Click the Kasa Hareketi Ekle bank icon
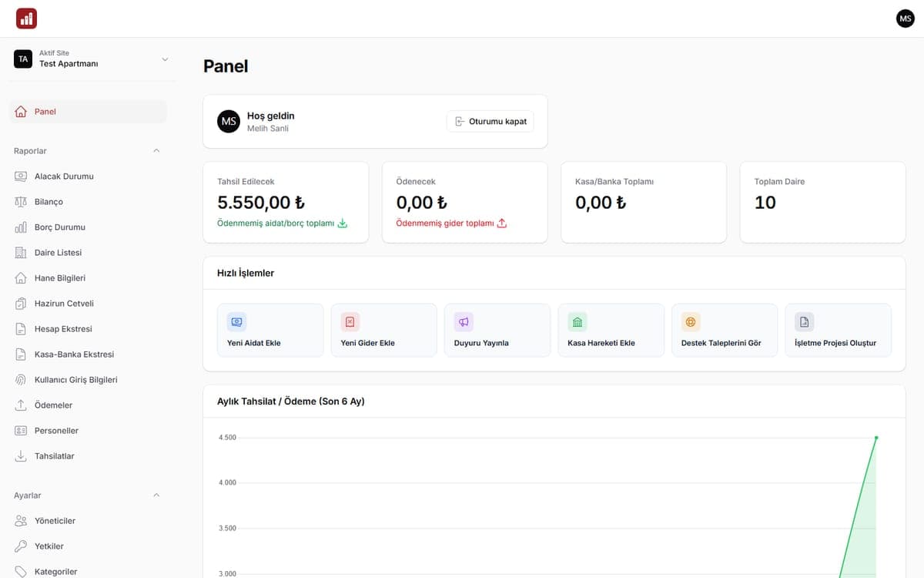Screen dimensions: 924x578 tap(577, 321)
